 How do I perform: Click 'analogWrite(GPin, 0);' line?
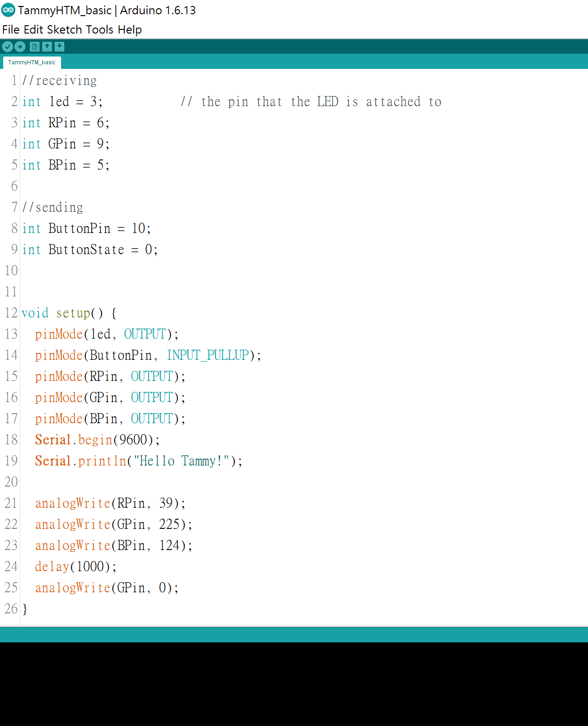coord(107,588)
